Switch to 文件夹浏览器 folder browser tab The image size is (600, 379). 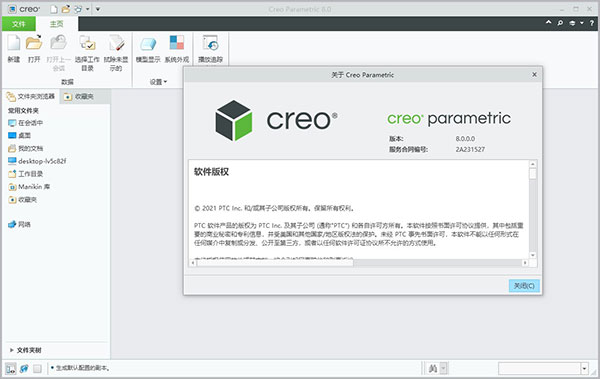pyautogui.click(x=31, y=96)
